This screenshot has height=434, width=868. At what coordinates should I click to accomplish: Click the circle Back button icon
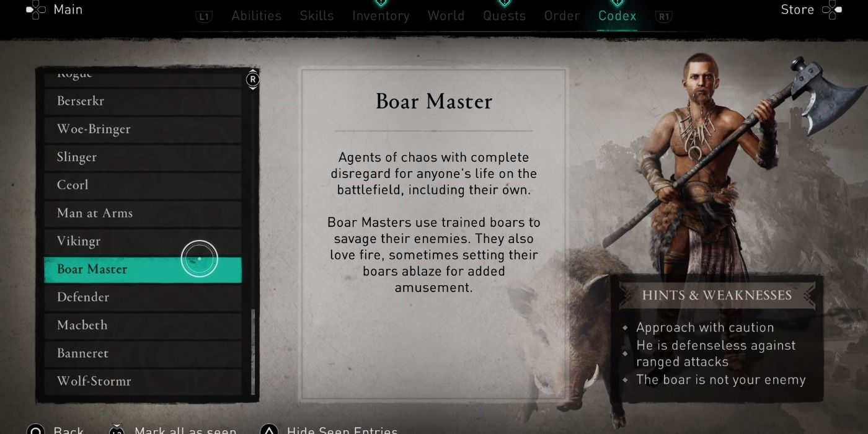pyautogui.click(x=35, y=431)
